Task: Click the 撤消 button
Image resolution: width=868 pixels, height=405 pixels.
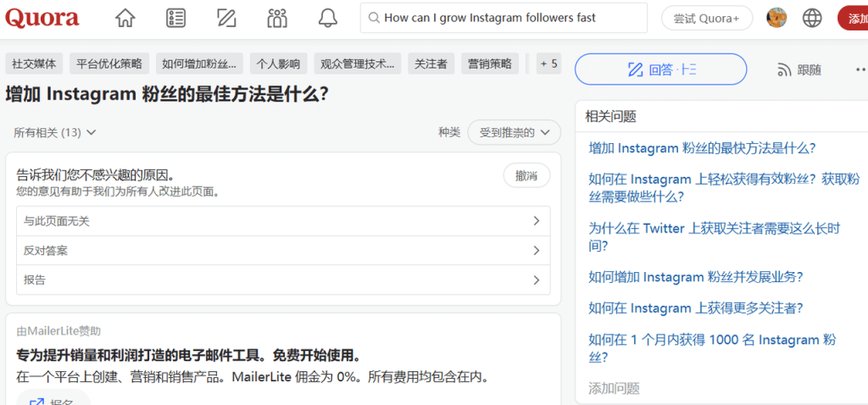Action: click(526, 175)
